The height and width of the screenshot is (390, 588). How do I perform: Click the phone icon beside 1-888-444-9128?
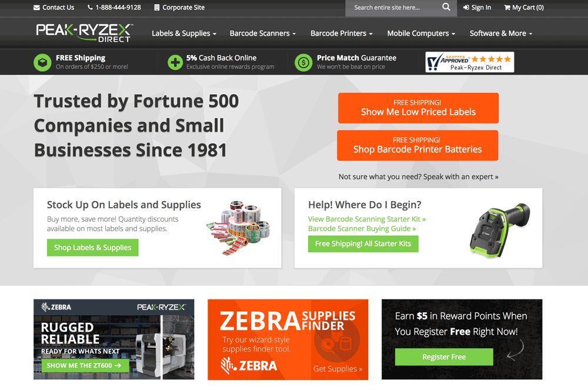pos(90,8)
